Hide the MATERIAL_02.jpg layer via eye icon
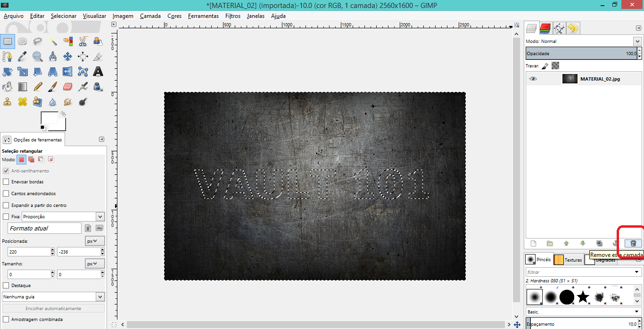The height and width of the screenshot is (329, 644). pos(533,79)
